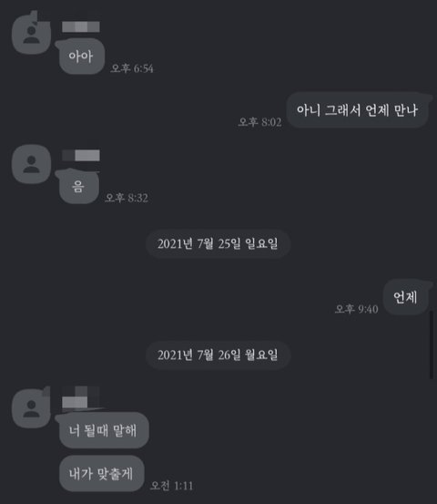Click the 2021년 7월 26일 월요일 date separator
Image resolution: width=437 pixels, height=504 pixels.
(x=218, y=355)
